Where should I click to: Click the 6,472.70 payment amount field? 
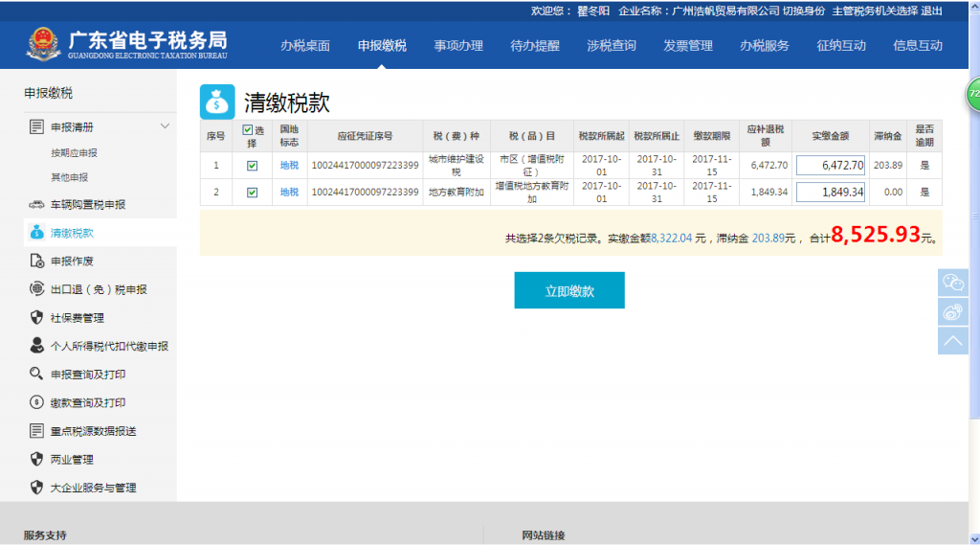coord(830,166)
